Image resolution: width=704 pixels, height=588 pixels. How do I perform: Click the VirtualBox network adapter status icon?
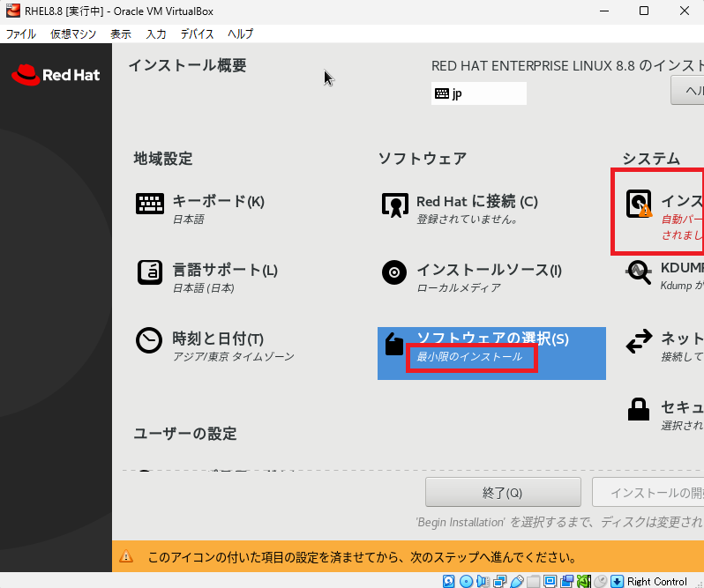point(499,581)
